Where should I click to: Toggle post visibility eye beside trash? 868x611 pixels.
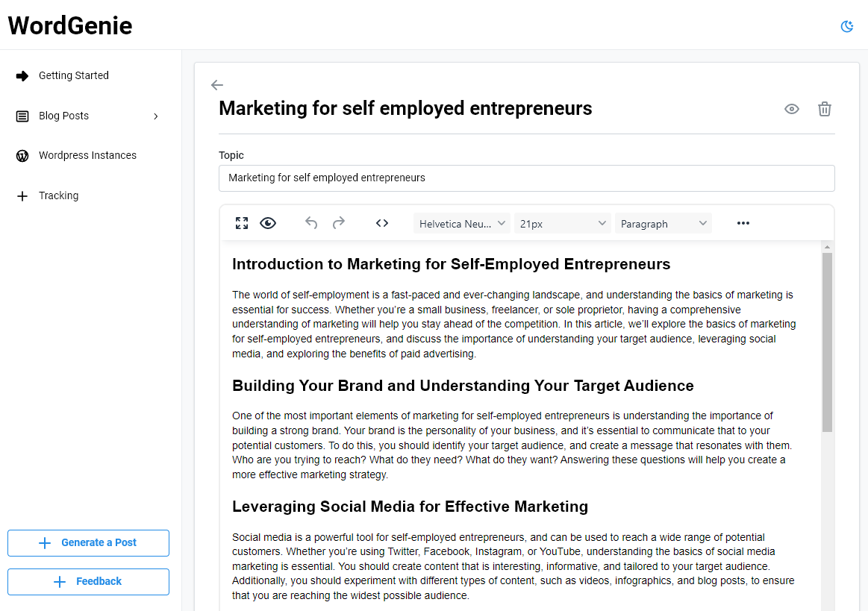coord(792,109)
